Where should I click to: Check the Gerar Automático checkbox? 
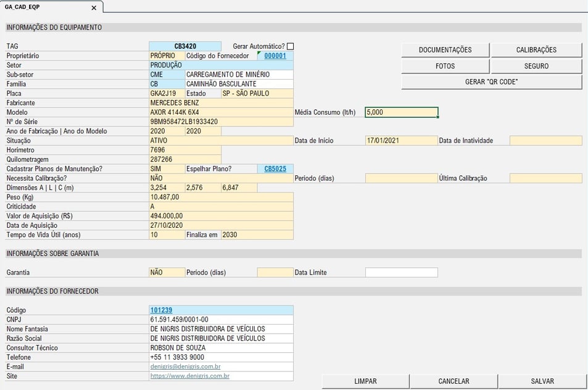[290, 46]
